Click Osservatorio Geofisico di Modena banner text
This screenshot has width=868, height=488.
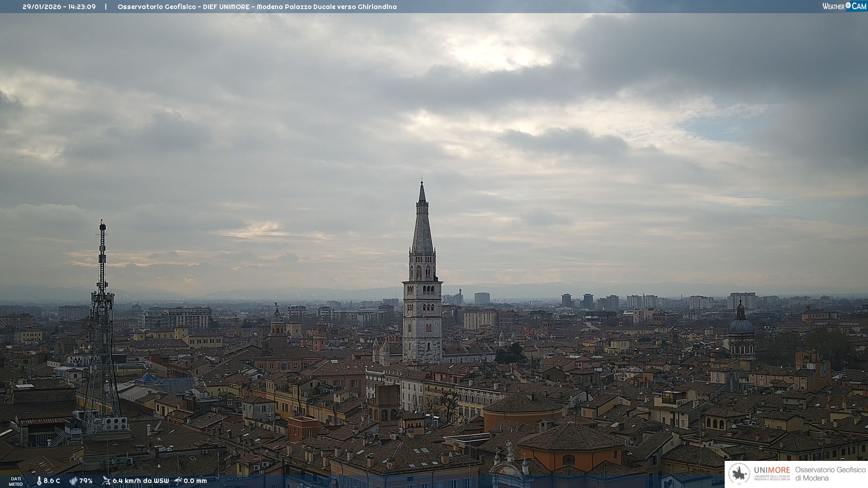pos(830,474)
